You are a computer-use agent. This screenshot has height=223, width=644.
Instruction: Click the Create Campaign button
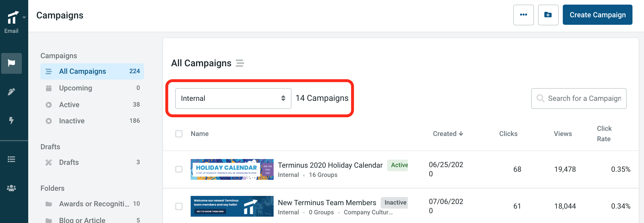pos(597,15)
